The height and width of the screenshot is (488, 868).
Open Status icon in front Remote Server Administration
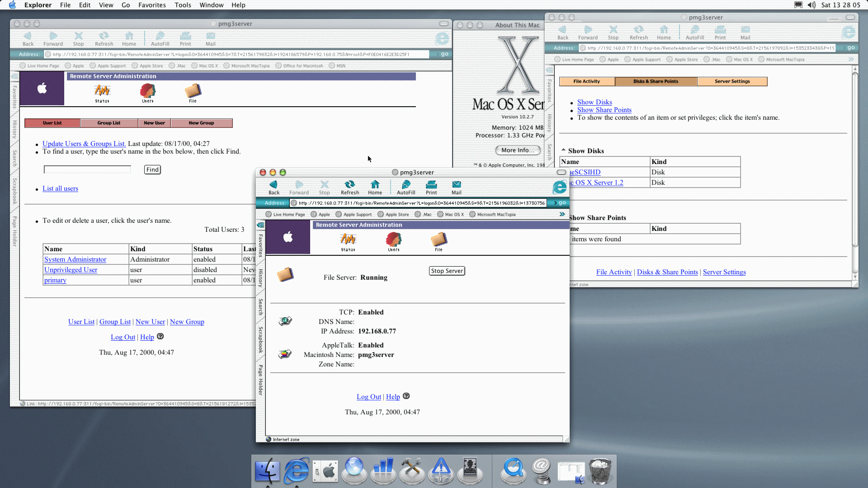pos(348,241)
